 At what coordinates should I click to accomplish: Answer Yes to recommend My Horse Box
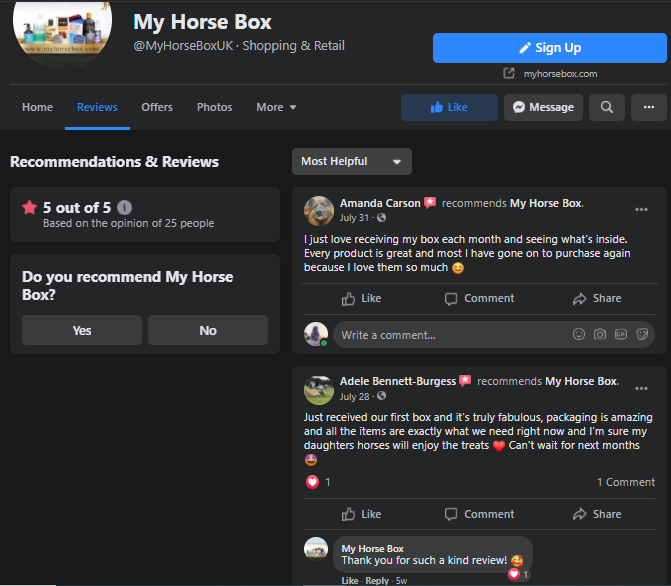point(82,330)
